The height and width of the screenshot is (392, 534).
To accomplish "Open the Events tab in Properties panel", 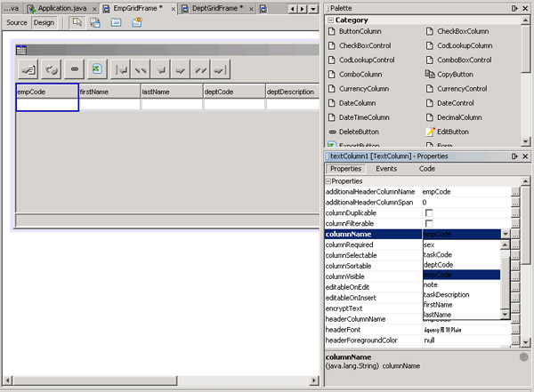I will pos(386,168).
